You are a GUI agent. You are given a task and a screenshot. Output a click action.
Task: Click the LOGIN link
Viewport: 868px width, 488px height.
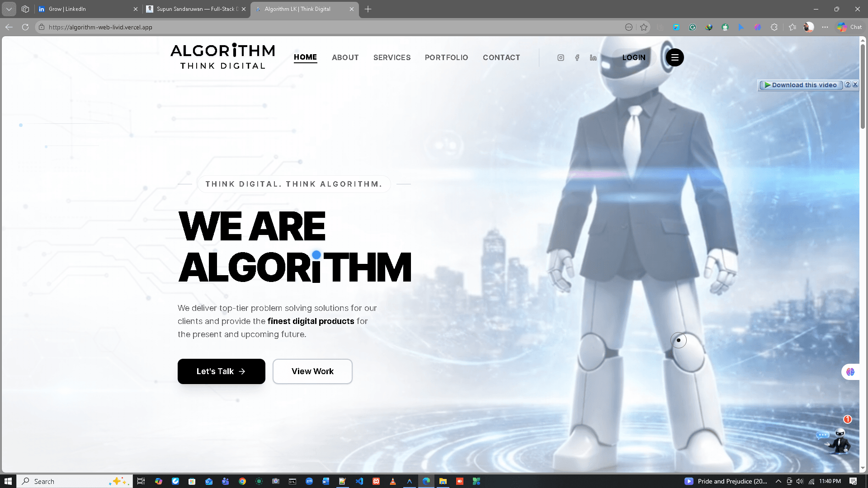(634, 57)
